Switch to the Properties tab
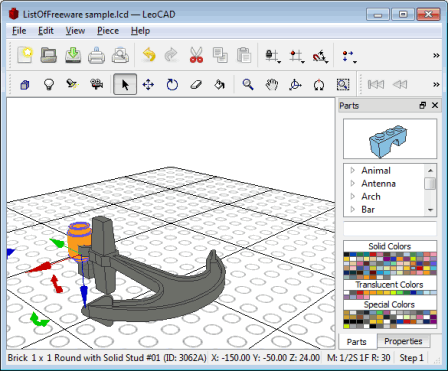 [403, 341]
